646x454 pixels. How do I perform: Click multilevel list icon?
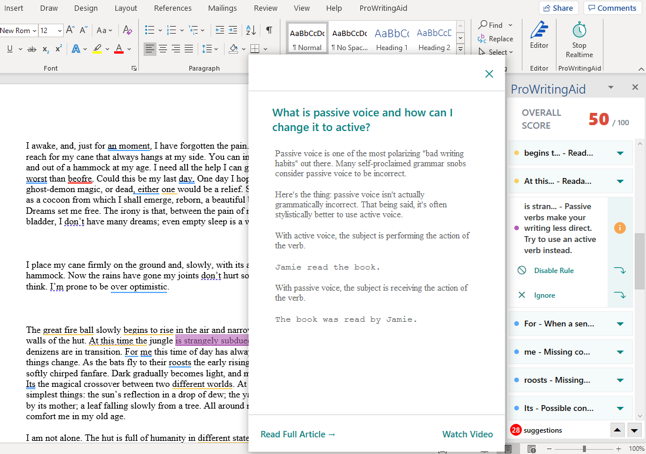(193, 30)
